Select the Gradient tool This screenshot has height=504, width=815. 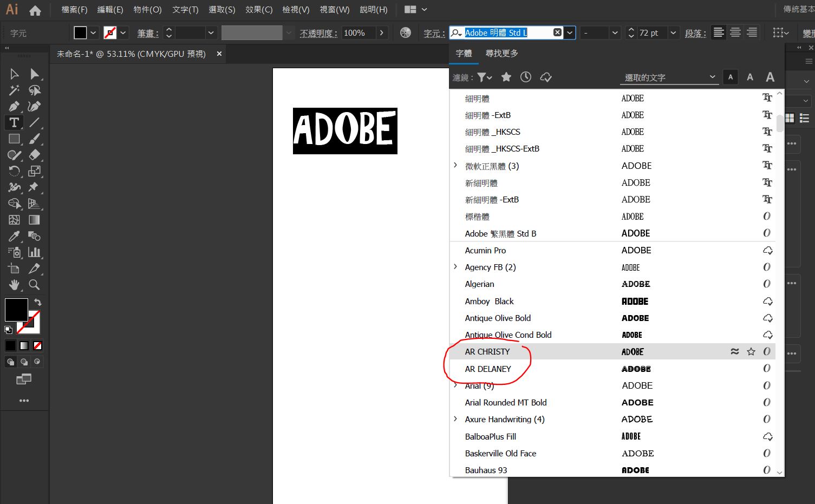pyautogui.click(x=35, y=220)
